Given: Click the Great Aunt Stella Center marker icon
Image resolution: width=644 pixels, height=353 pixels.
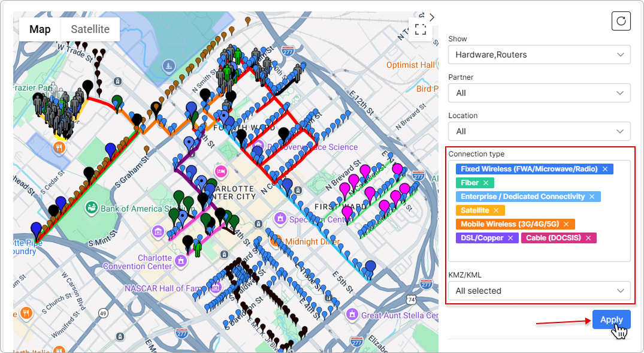Looking at the screenshot, I should 352,315.
